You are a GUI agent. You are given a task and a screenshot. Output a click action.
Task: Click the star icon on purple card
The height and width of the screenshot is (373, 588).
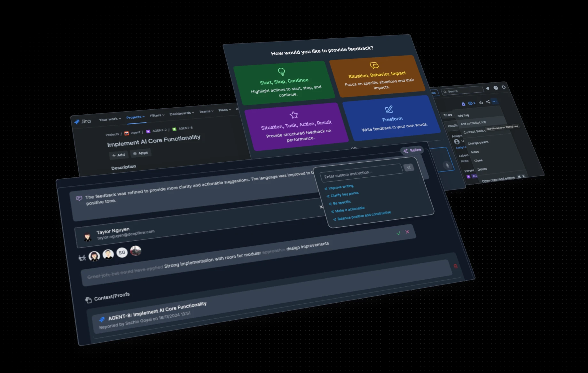click(x=294, y=115)
